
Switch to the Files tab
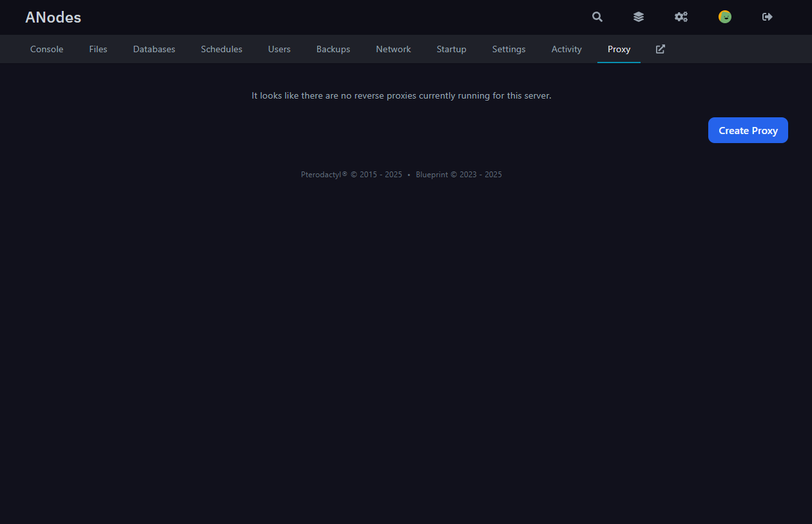click(x=98, y=48)
